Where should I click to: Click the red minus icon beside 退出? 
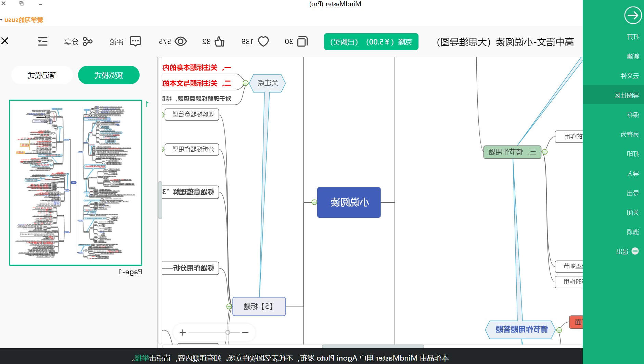[x=635, y=251]
